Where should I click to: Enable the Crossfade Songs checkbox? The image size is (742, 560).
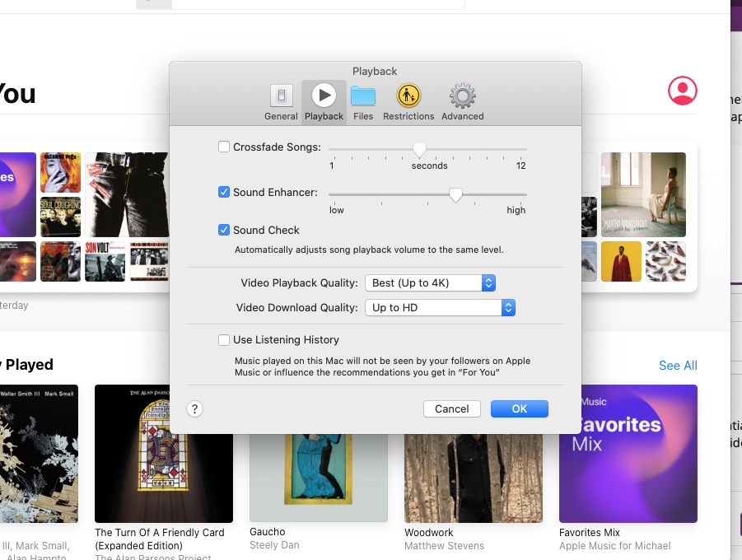(224, 147)
